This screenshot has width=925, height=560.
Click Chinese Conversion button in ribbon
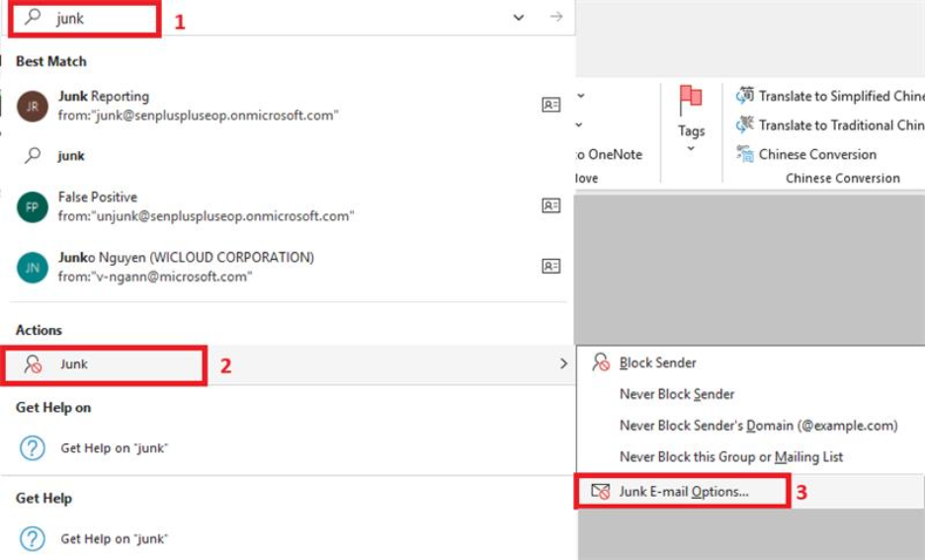(806, 154)
